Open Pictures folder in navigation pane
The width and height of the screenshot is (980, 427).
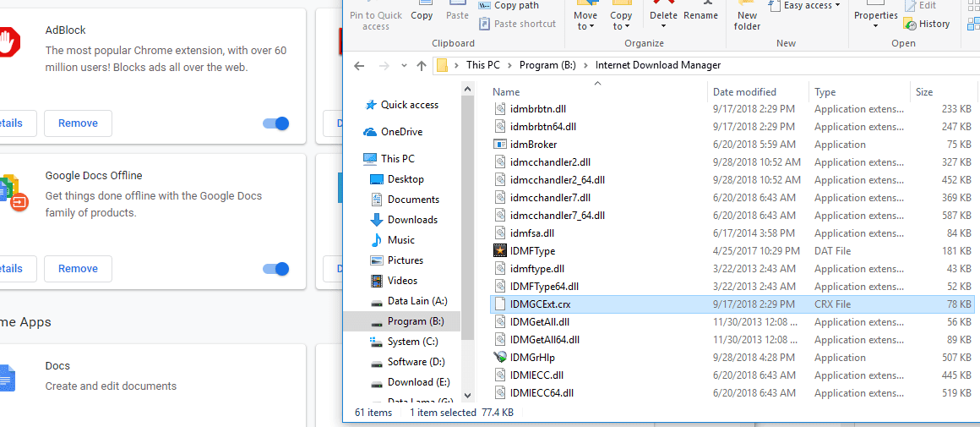coord(396,260)
